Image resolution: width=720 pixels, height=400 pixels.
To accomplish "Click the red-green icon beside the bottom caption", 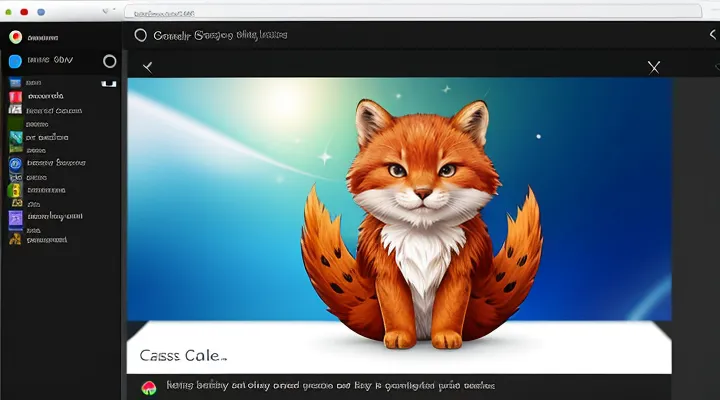I will [x=149, y=386].
